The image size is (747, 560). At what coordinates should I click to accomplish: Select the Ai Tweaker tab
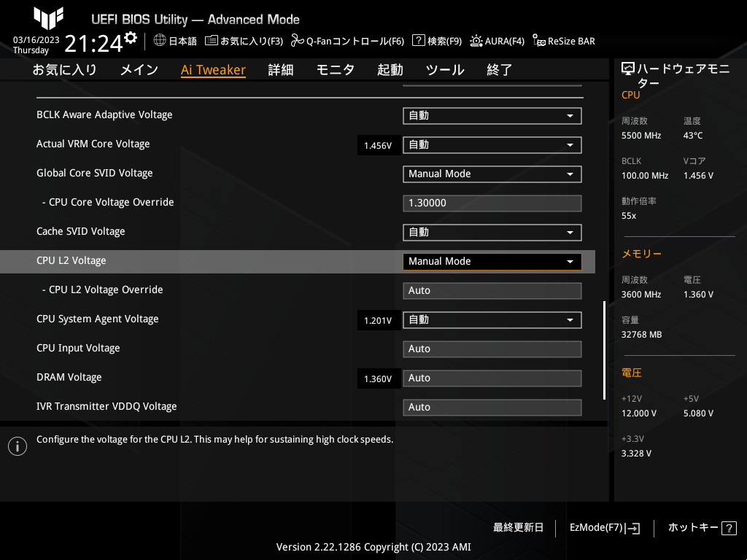(213, 70)
